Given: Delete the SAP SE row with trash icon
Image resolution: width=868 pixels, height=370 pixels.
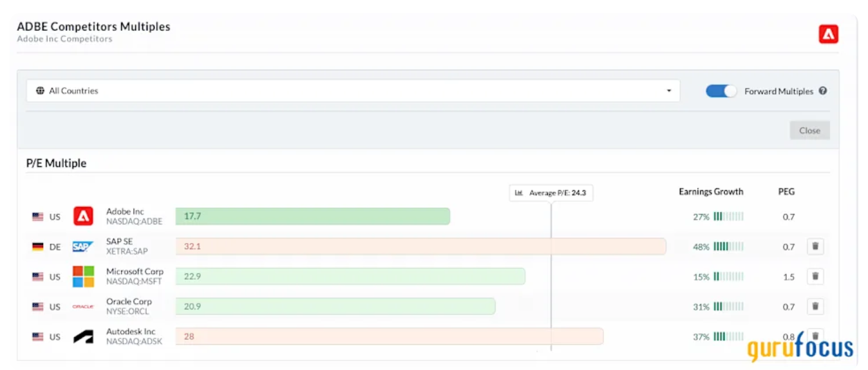Looking at the screenshot, I should tap(815, 246).
